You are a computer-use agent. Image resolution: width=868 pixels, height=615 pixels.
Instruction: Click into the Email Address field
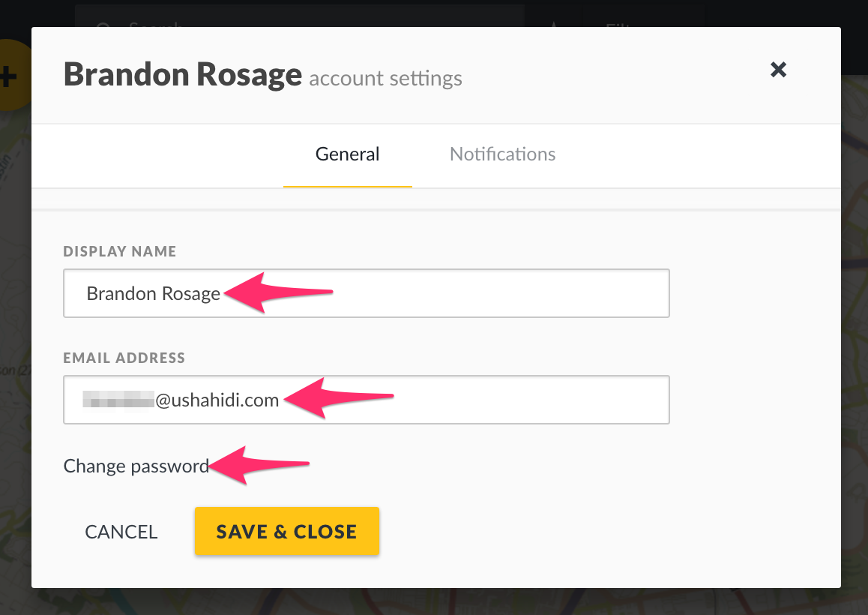pyautogui.click(x=367, y=400)
